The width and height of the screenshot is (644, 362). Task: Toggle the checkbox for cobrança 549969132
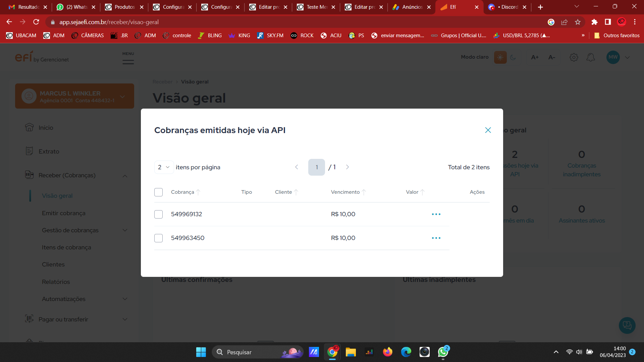click(158, 214)
